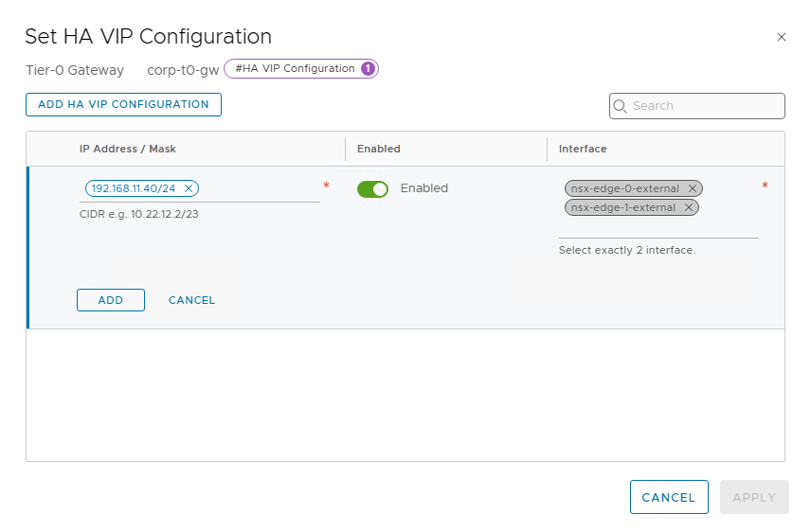
Task: Click the Interface column header
Action: tap(583, 149)
